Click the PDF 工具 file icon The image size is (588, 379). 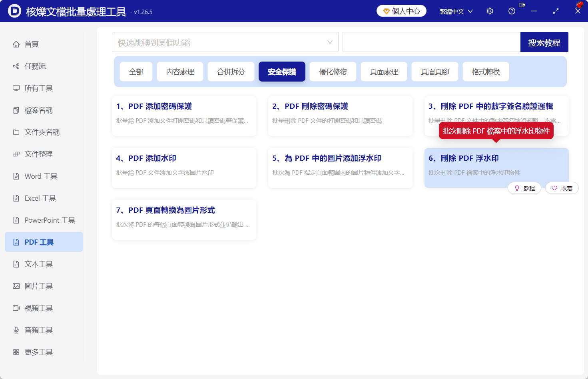[x=16, y=242]
